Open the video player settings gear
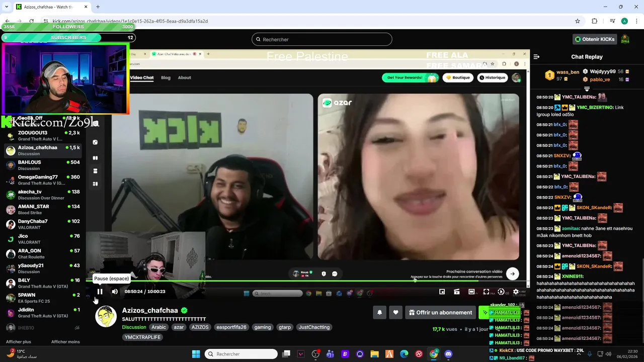Viewport: 644px width, 362px height. point(516,292)
